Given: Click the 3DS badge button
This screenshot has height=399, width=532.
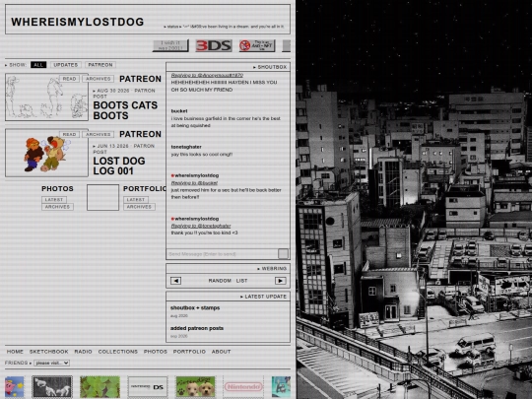Looking at the screenshot, I should 214,45.
